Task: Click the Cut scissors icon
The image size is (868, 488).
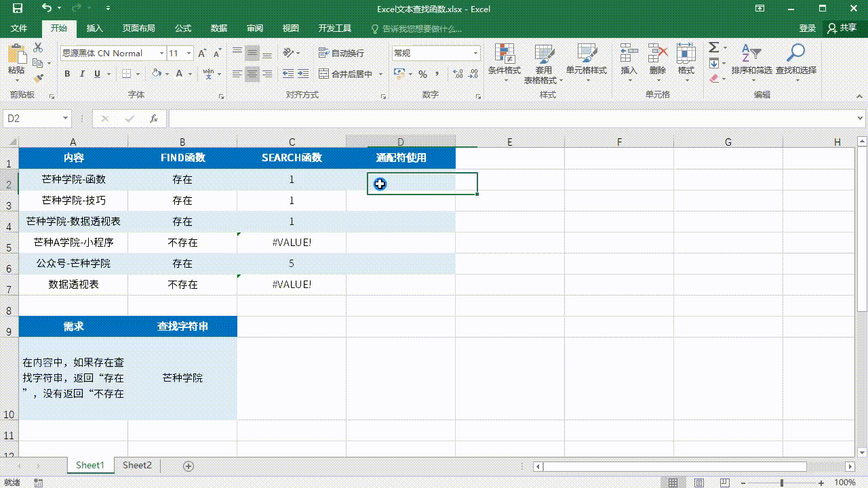Action: [38, 47]
